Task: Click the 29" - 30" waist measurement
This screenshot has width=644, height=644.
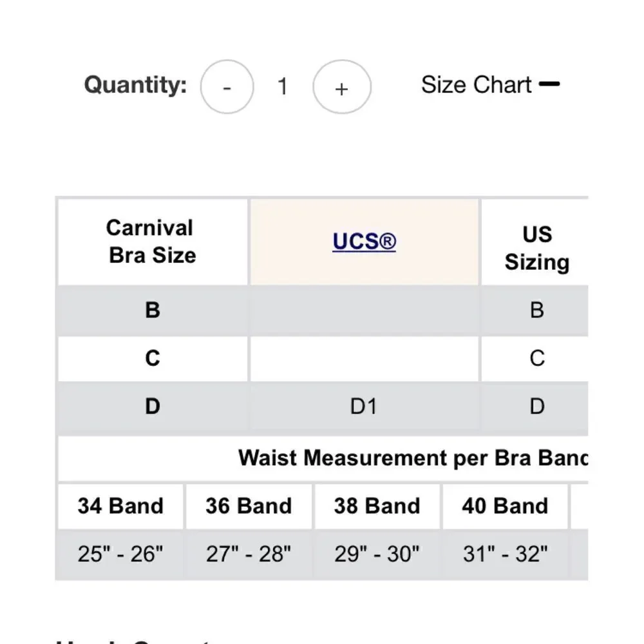Action: click(x=377, y=554)
